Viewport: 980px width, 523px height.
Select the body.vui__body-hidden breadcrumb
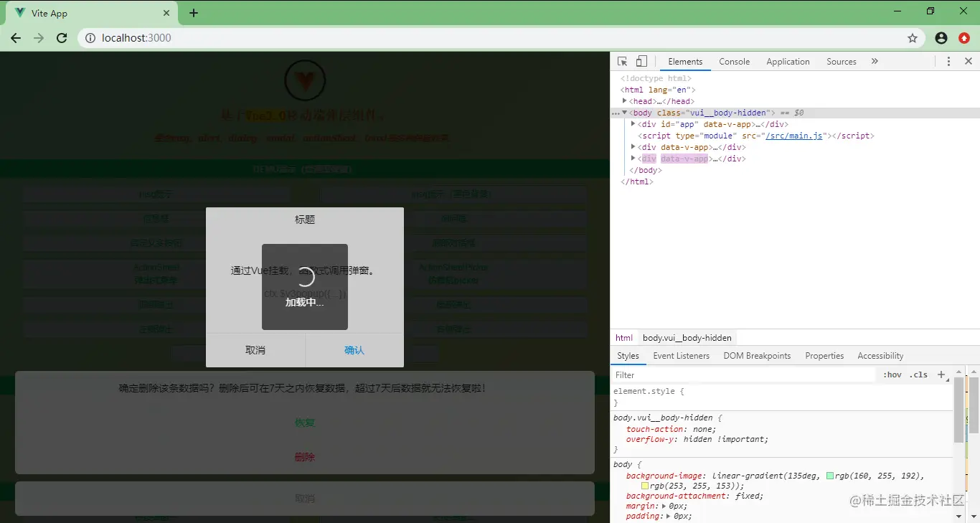(x=687, y=338)
